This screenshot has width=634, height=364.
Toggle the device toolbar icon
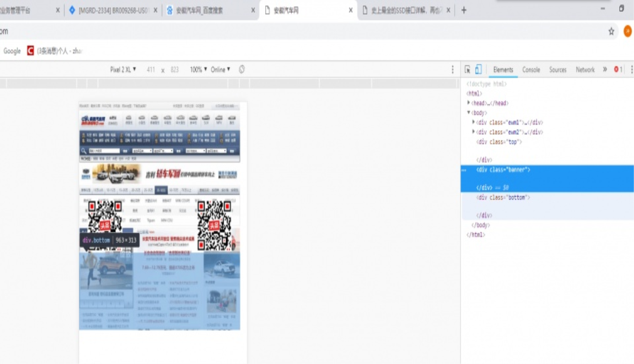[x=478, y=70]
